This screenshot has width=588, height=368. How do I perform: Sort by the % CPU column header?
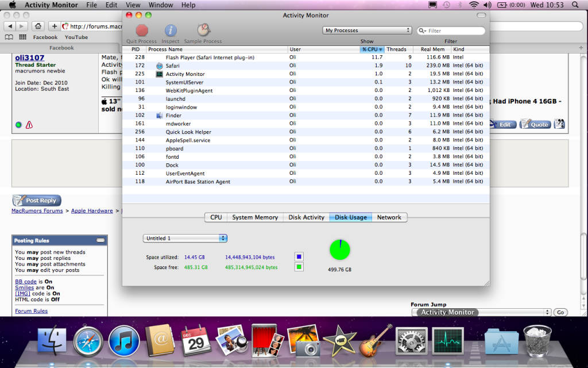click(372, 49)
